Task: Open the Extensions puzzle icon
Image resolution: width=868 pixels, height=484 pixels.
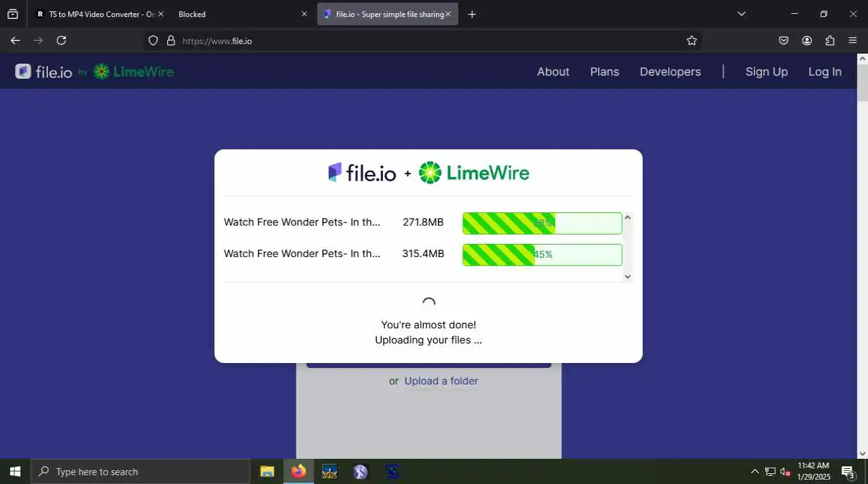Action: 830,40
